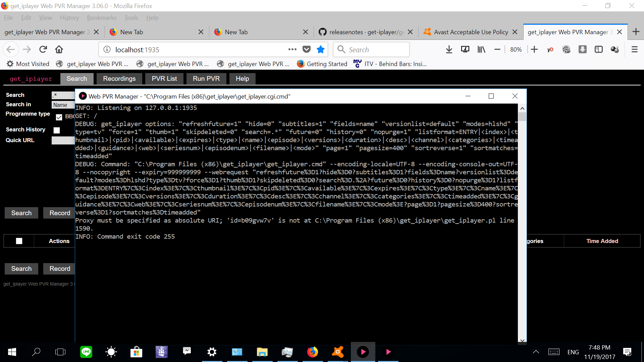The height and width of the screenshot is (362, 644).
Task: Expand page actions three-dot menu
Action: [292, 50]
